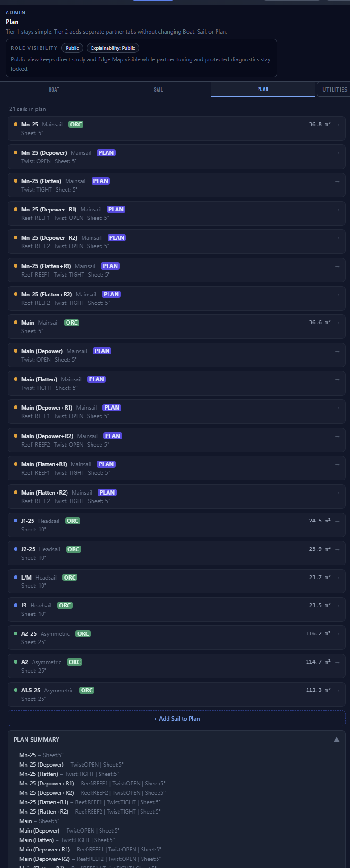Toggle the PLAN badge on Mn-25 (Flatten+R1)
350x868 pixels.
[110, 266]
